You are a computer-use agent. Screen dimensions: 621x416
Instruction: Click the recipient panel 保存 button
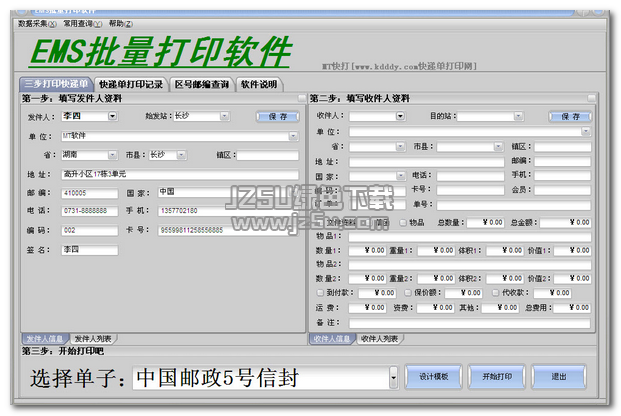click(570, 116)
